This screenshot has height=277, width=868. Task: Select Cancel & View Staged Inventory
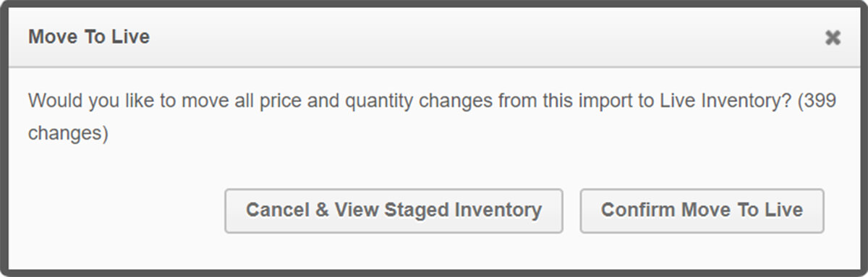(x=393, y=210)
